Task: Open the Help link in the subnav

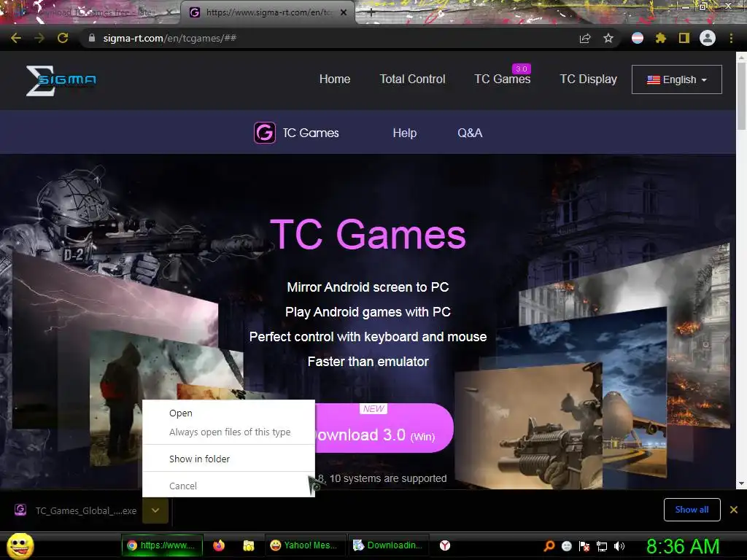Action: coord(405,133)
